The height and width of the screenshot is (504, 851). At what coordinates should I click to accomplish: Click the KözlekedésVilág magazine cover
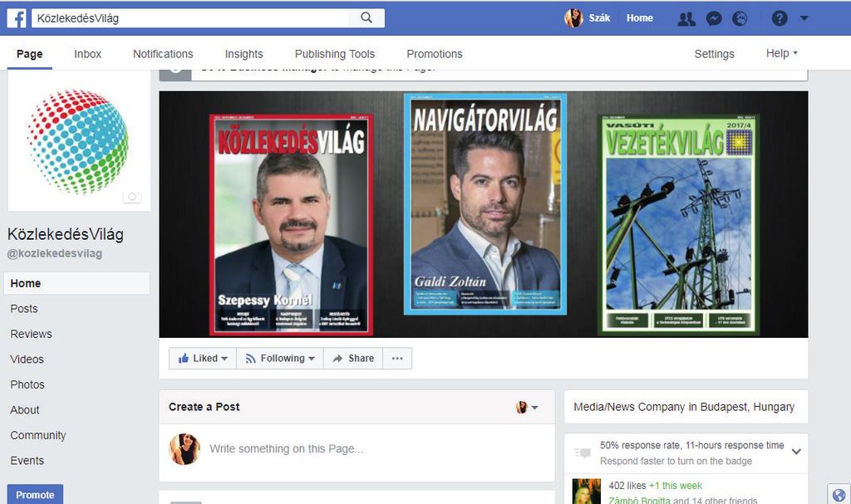(x=292, y=225)
